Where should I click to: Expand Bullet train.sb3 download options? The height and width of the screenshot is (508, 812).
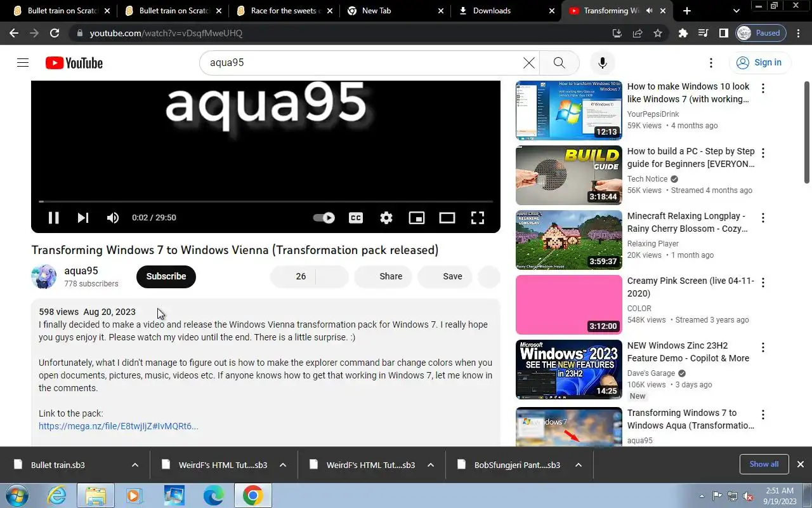[134, 465]
